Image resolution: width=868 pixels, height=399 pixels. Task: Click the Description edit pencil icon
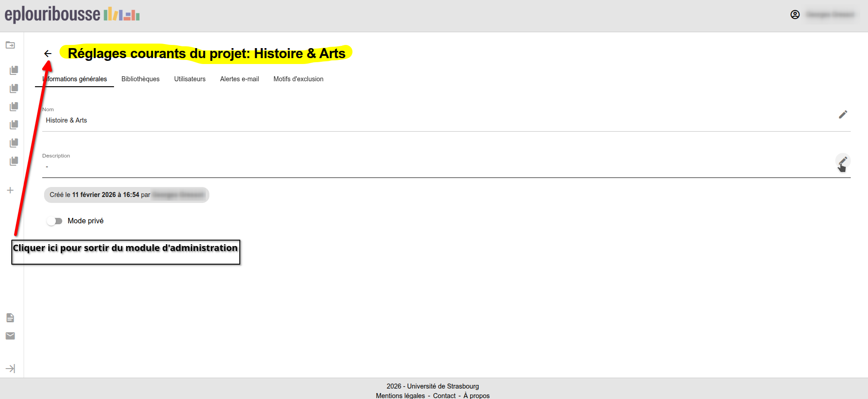[x=843, y=161]
